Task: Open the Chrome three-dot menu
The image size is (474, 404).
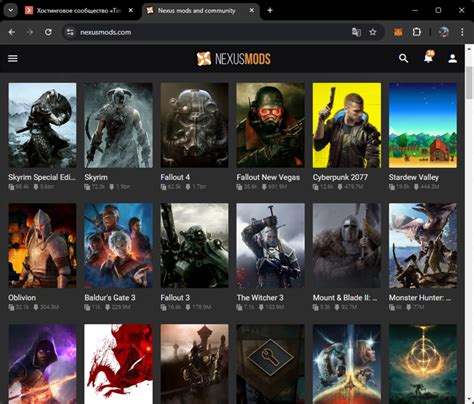Action: click(x=462, y=32)
